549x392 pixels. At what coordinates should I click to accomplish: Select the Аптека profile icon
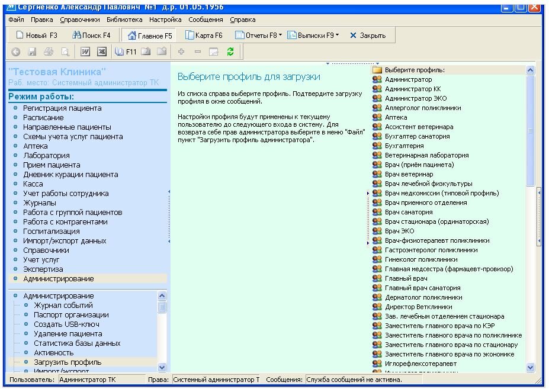(377, 117)
